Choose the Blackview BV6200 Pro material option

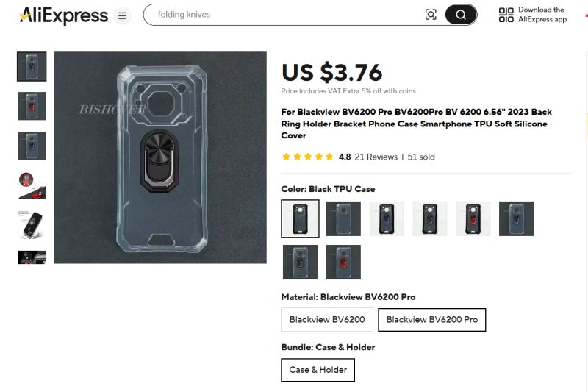(x=431, y=320)
